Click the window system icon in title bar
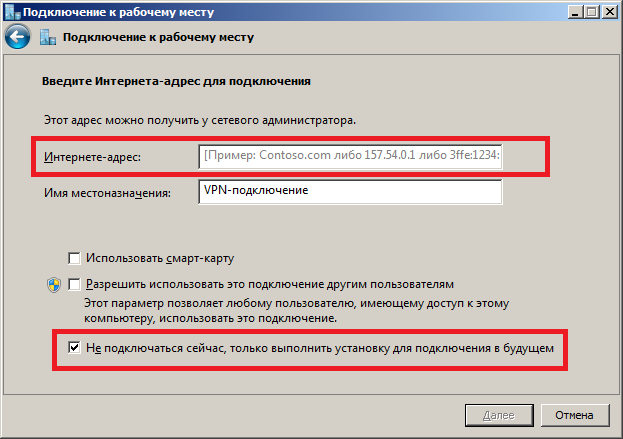The image size is (623, 439). pos(12,11)
